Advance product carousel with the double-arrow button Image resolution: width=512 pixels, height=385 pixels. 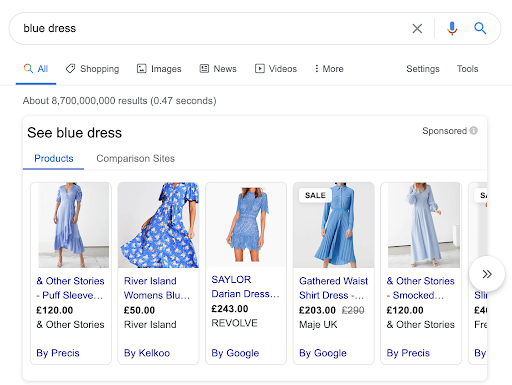tap(487, 274)
